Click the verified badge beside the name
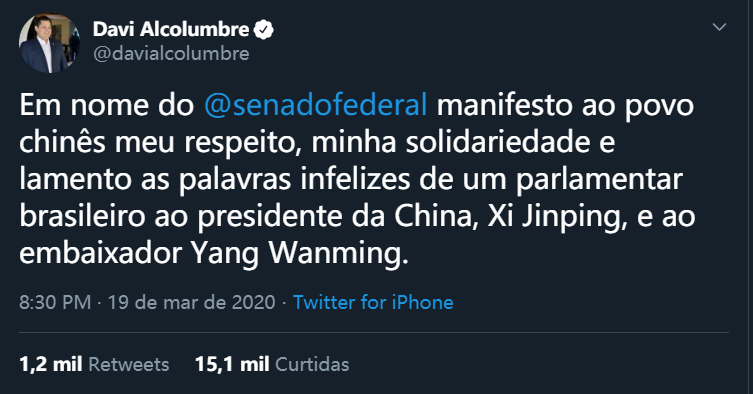The width and height of the screenshot is (753, 394). (263, 29)
